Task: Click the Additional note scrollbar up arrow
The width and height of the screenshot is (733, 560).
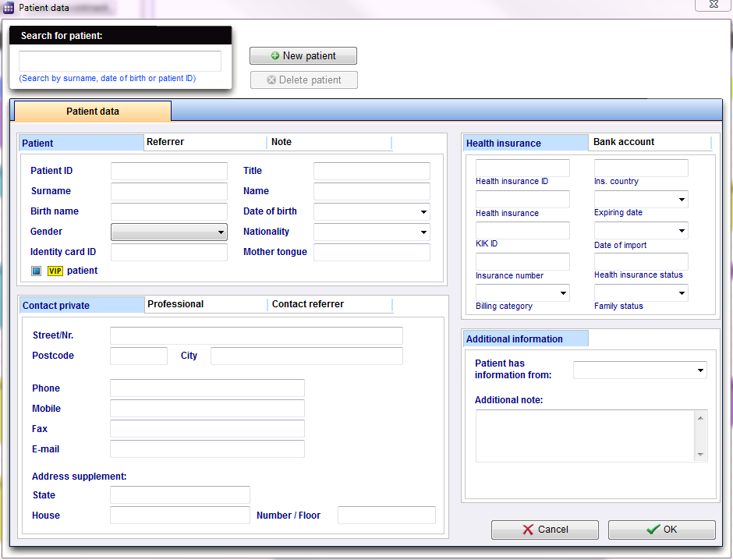Action: coord(700,418)
